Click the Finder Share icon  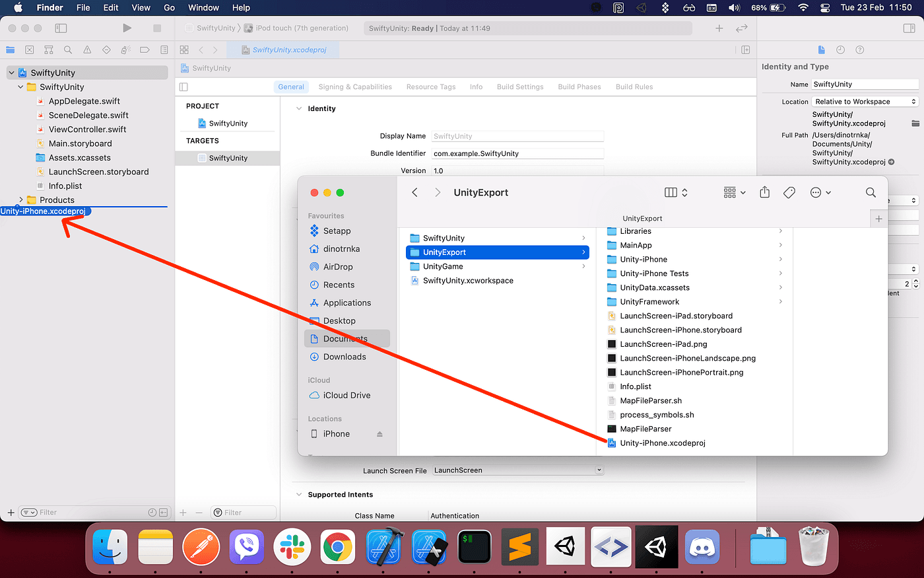(x=764, y=192)
